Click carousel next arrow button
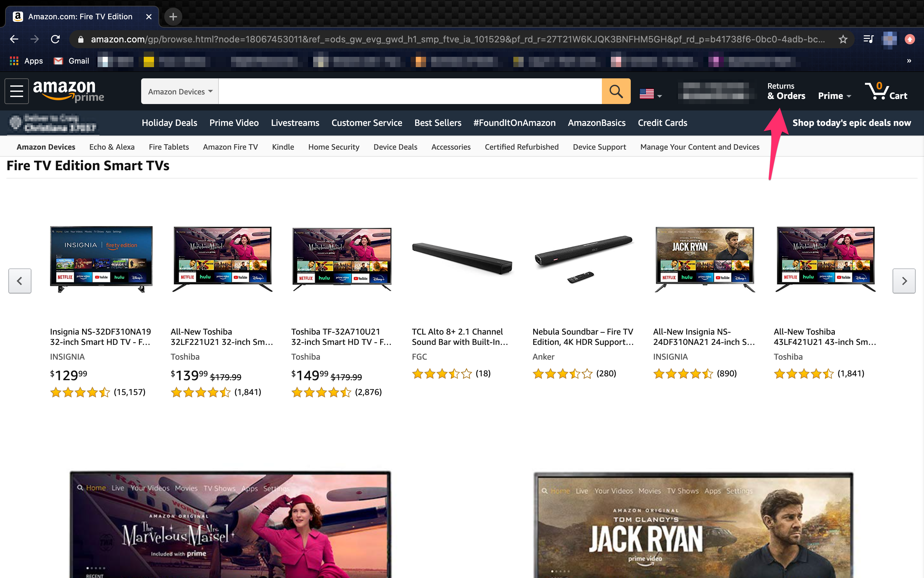Viewport: 924px width, 578px height. (x=904, y=281)
